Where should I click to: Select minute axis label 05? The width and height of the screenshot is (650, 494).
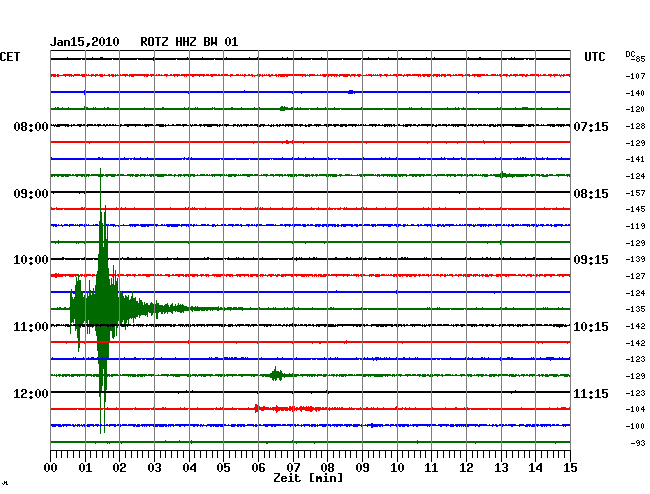tap(223, 468)
